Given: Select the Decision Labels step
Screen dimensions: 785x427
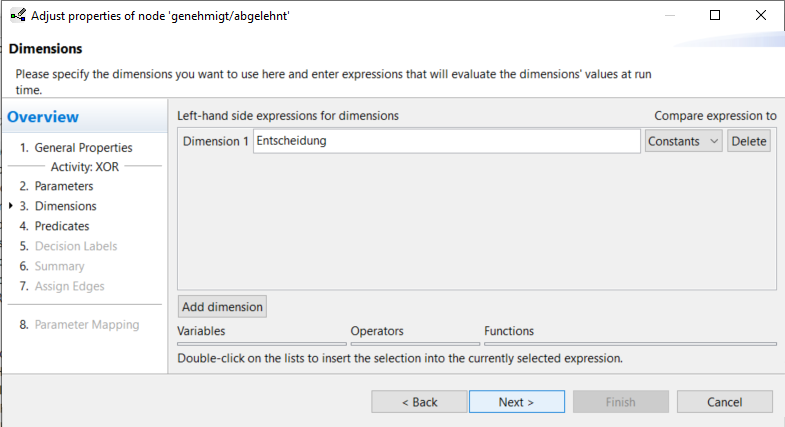Looking at the screenshot, I should click(75, 247).
